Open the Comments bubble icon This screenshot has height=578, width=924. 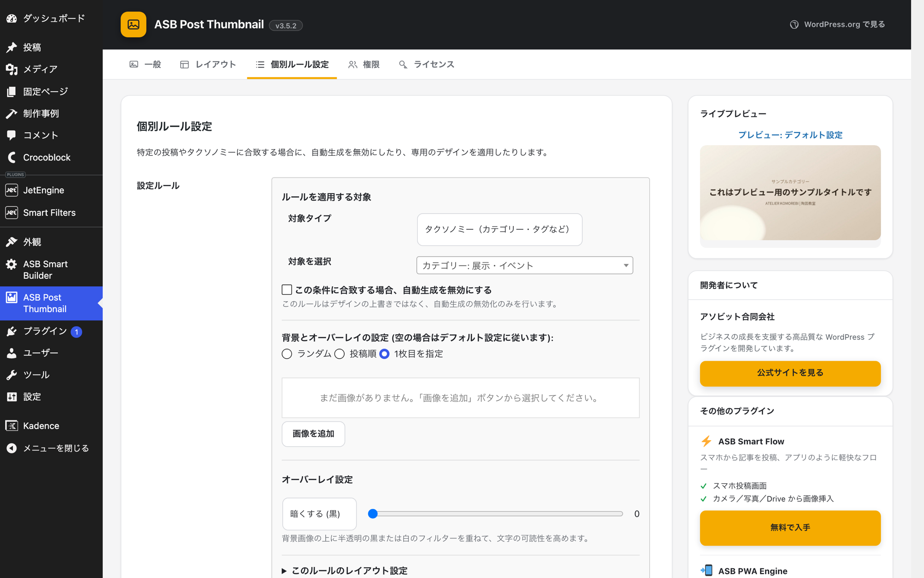(12, 135)
